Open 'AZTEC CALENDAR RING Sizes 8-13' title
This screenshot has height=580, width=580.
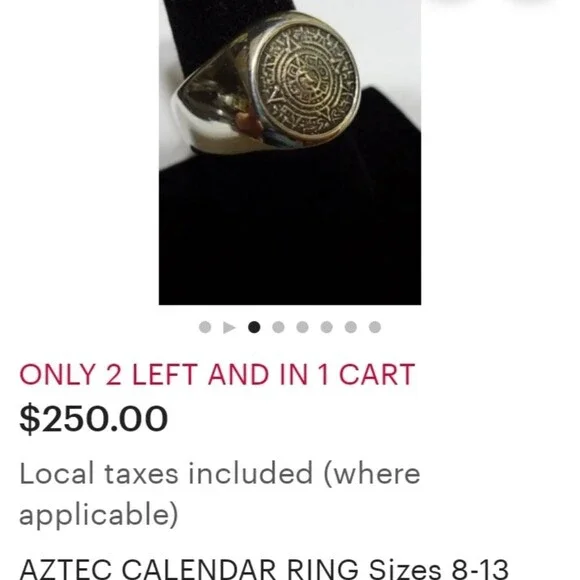[264, 569]
